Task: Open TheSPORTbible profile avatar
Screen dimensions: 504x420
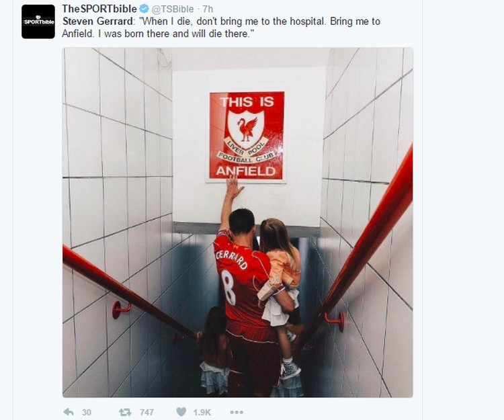Action: (x=38, y=22)
